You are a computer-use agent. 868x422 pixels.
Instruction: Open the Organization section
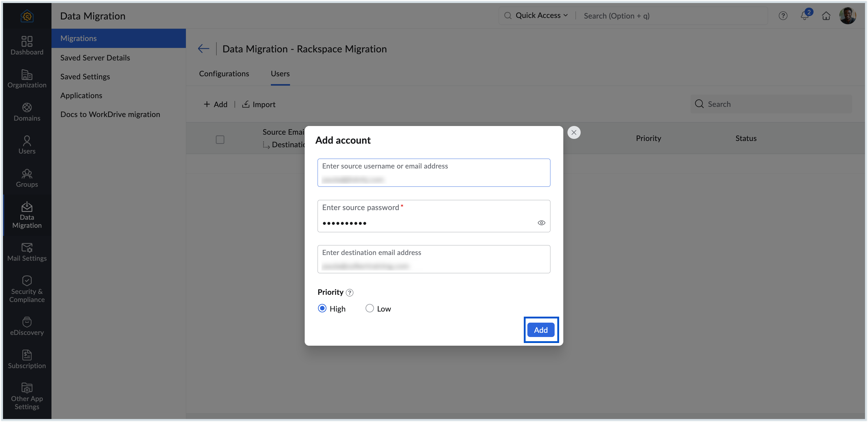click(27, 79)
